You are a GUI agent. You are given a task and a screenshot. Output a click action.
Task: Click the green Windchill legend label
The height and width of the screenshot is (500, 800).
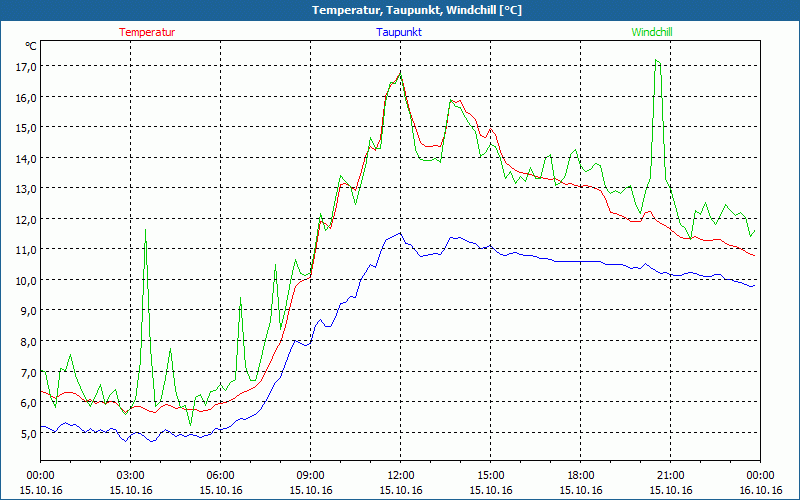652,32
